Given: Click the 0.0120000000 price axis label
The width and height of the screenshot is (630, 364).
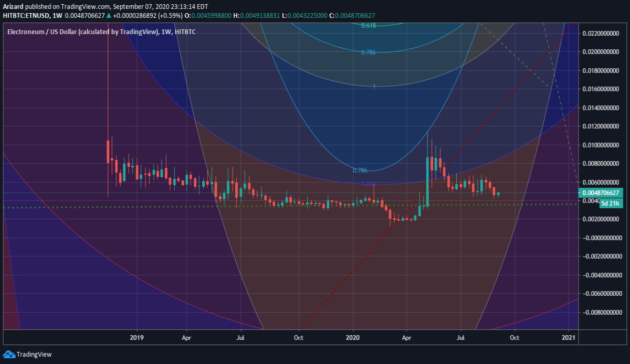Looking at the screenshot, I should click(x=602, y=126).
